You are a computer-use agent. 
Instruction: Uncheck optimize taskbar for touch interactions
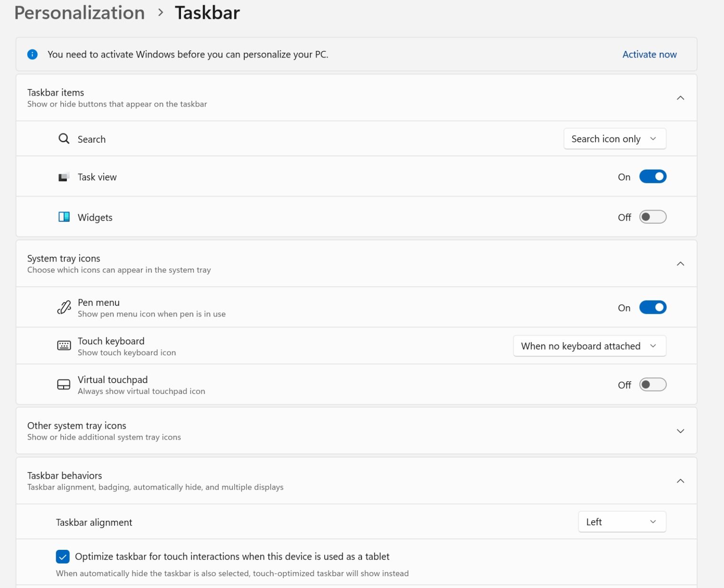[x=62, y=556]
